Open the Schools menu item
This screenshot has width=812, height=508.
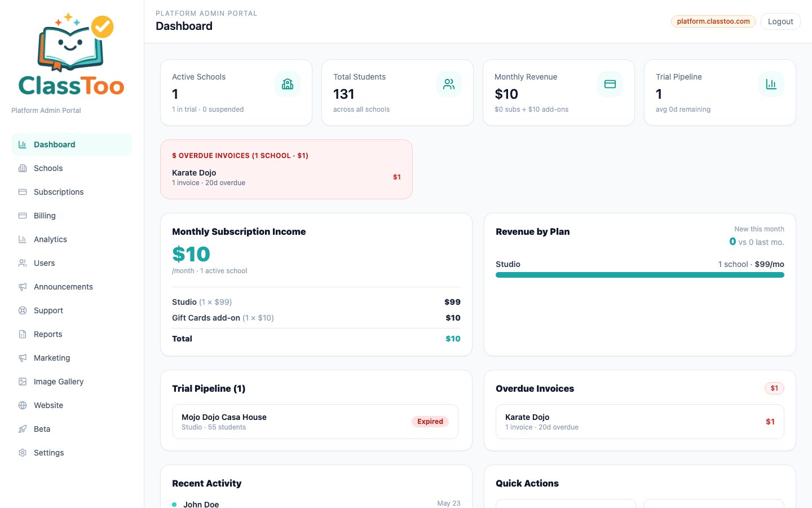72,168
